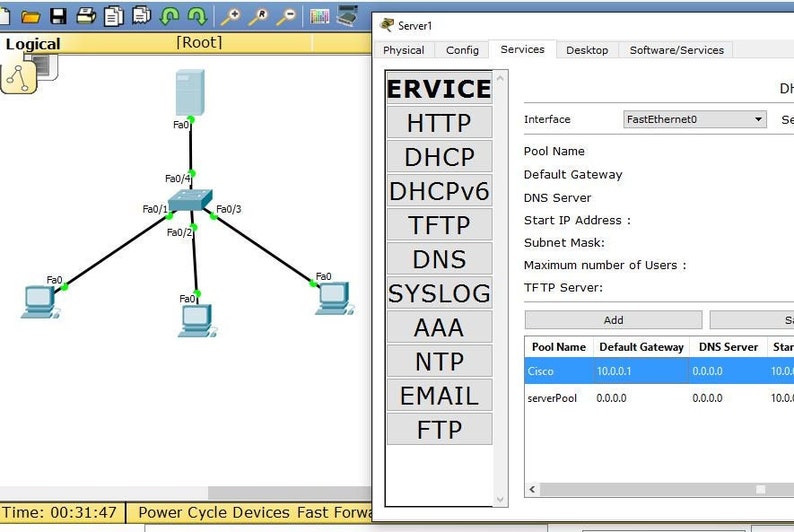Viewport: 794px width, 532px height.
Task: Select the switch device in topology
Action: [x=190, y=199]
